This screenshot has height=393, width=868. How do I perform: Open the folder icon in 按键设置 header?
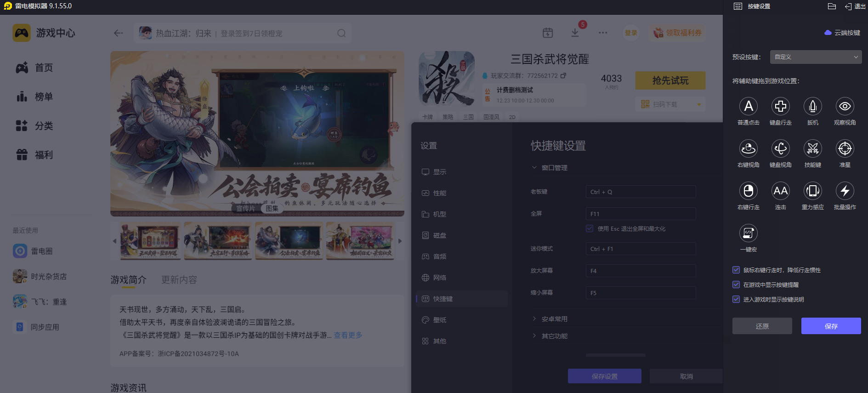(x=832, y=6)
